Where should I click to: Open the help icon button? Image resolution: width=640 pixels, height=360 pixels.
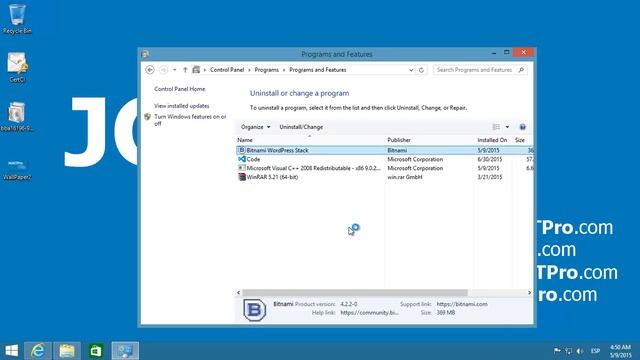(x=522, y=127)
